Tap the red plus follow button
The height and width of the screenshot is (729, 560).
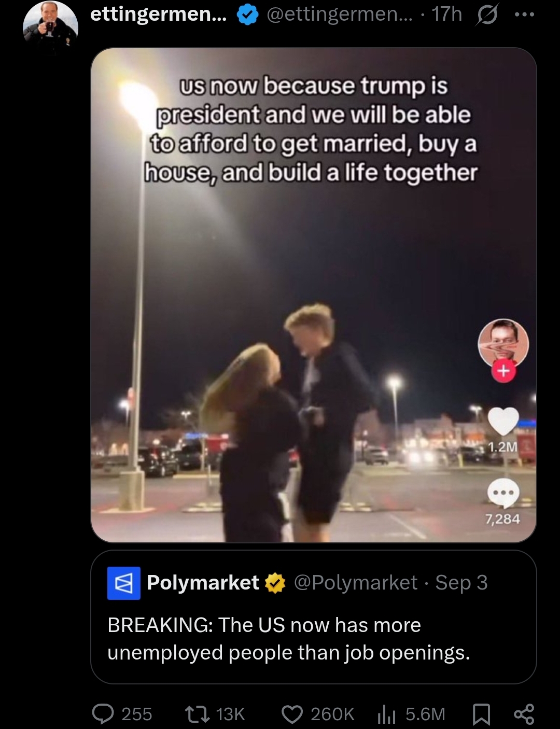(503, 372)
